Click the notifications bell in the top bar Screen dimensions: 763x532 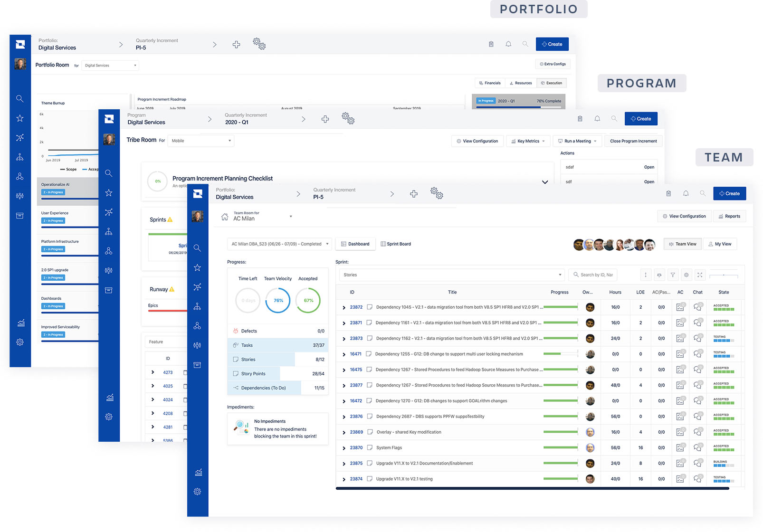tap(686, 193)
